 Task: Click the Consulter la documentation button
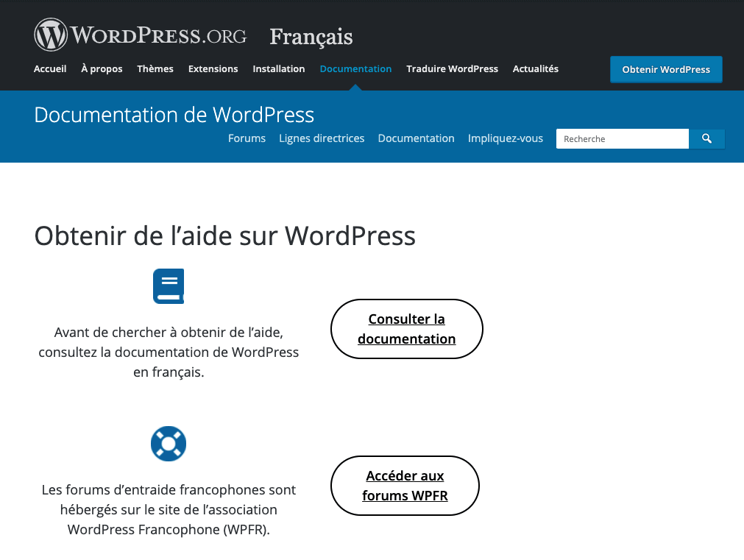(407, 329)
